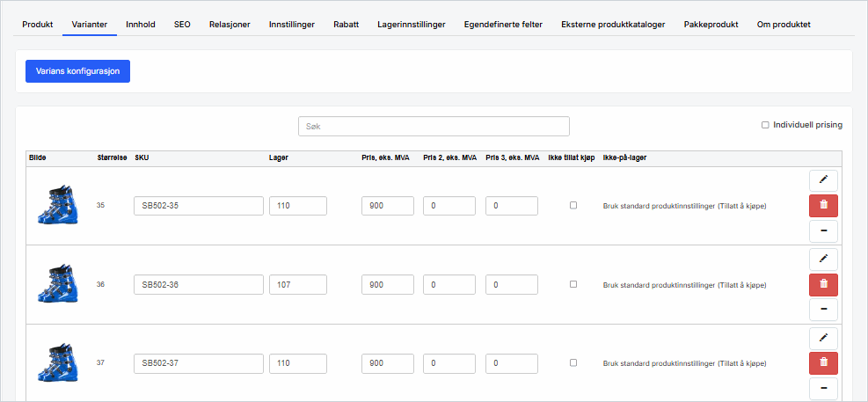This screenshot has height=402, width=868.
Task: Click the pencil edit icon for size 35
Action: [x=823, y=180]
